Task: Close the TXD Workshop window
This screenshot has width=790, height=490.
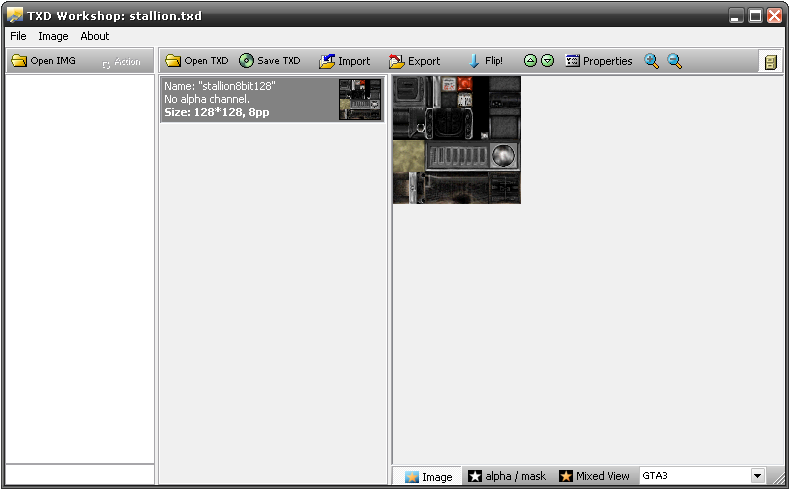Action: [774, 16]
